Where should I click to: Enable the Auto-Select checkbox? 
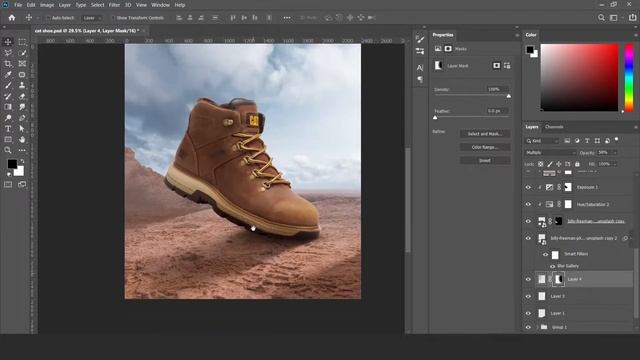click(x=49, y=18)
